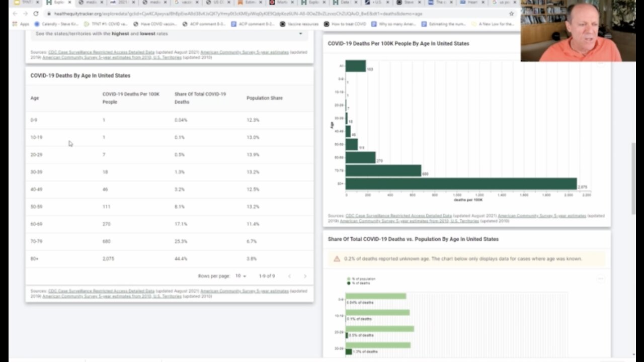Select the 20-29 age row label
Screen dimensions: 644x362
coord(36,154)
